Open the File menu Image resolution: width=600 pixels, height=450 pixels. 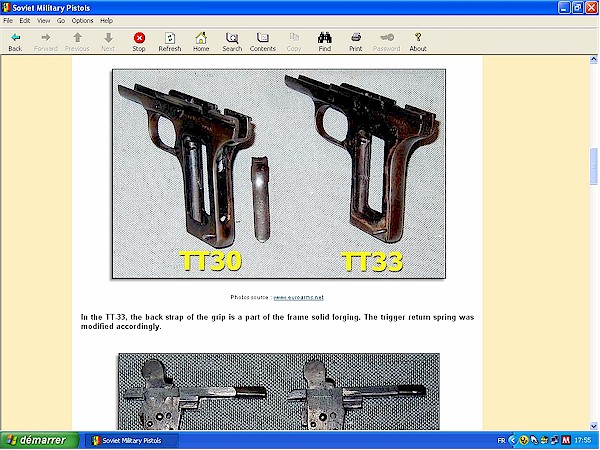coord(8,21)
